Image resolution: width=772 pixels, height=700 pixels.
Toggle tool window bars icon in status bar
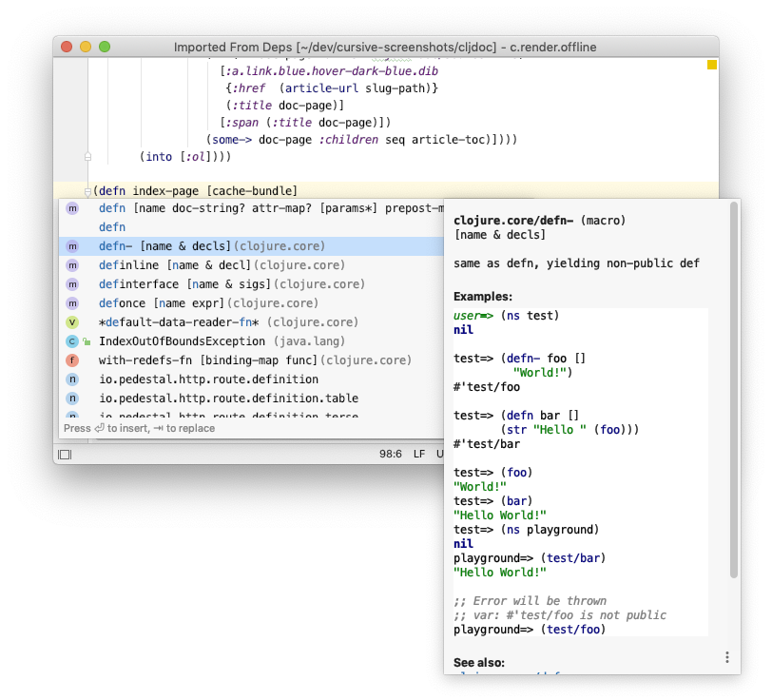pos(65,455)
